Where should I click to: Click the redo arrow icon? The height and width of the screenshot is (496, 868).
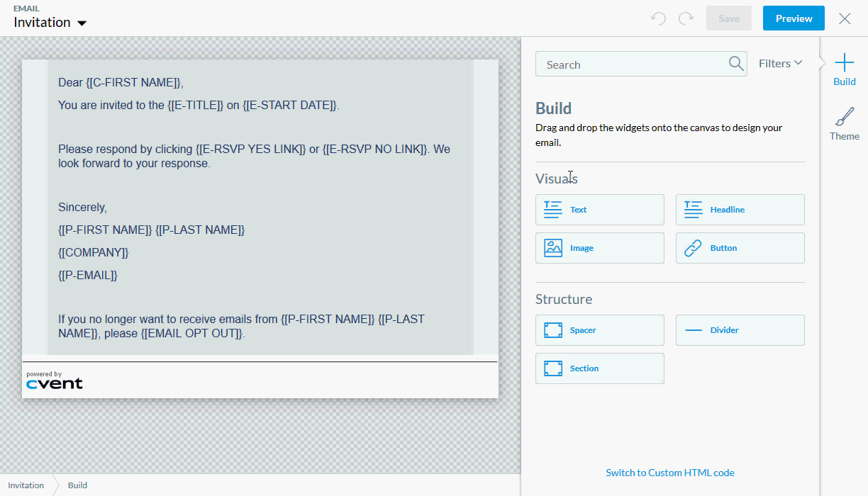686,19
